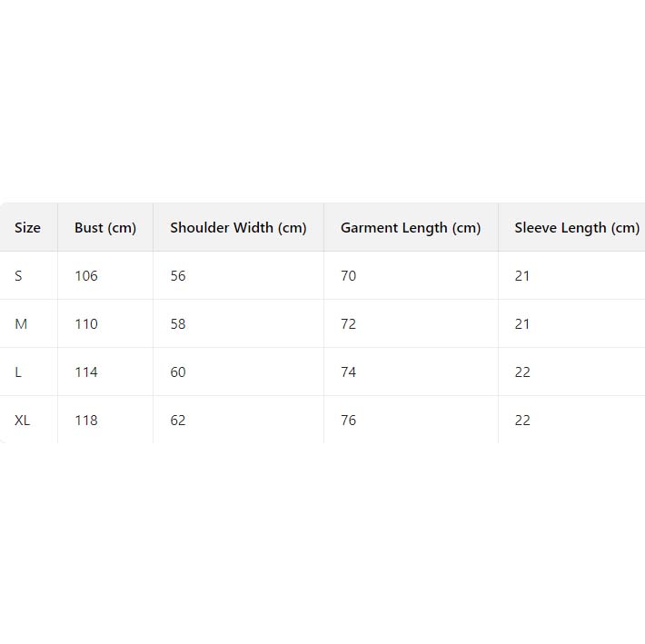Select the M size row label
Screen dimensions: 645x644
[x=21, y=324]
